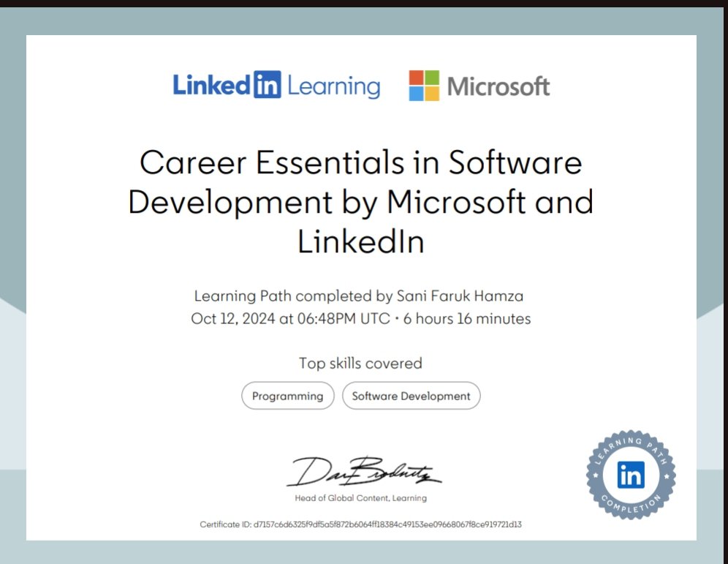
Task: Click "Head of Global Content, Learning" text
Action: [361, 498]
